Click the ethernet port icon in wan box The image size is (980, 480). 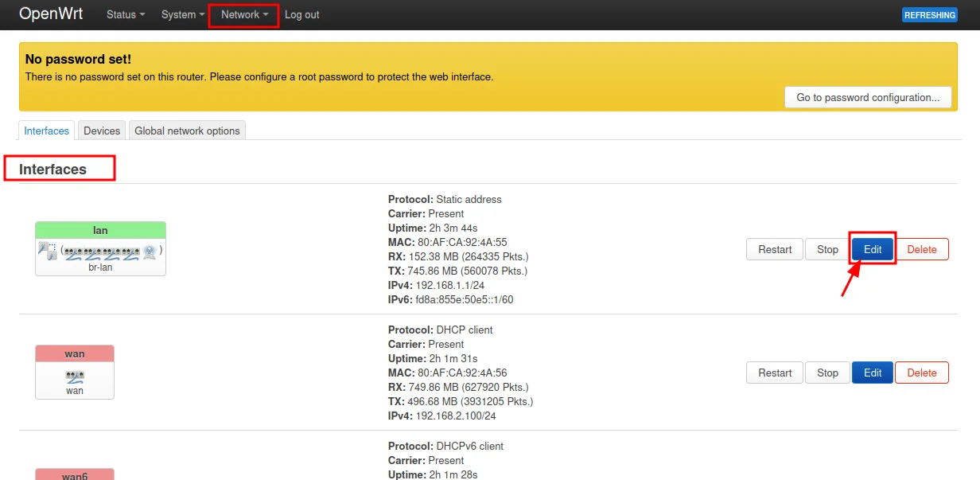[75, 377]
